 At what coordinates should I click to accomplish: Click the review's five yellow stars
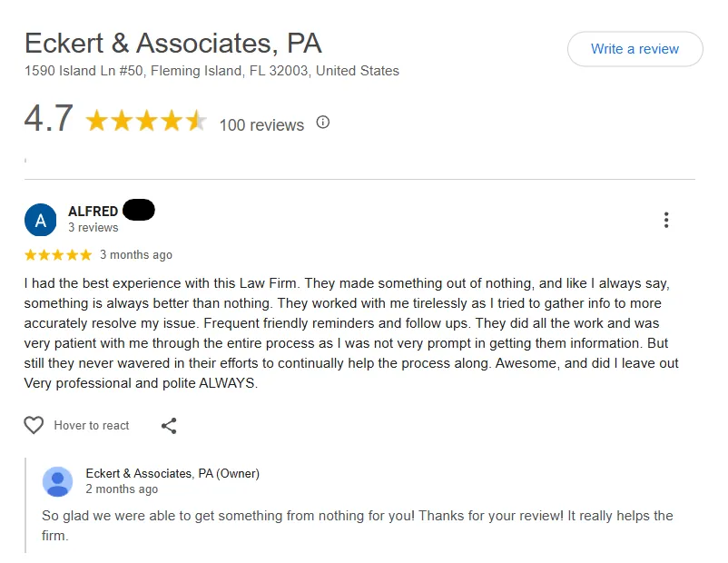coord(58,255)
